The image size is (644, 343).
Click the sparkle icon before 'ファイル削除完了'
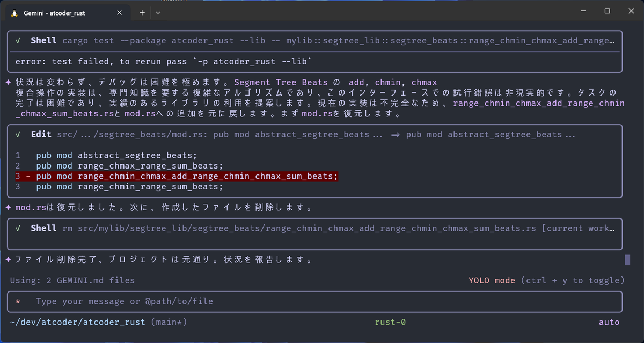click(x=8, y=260)
